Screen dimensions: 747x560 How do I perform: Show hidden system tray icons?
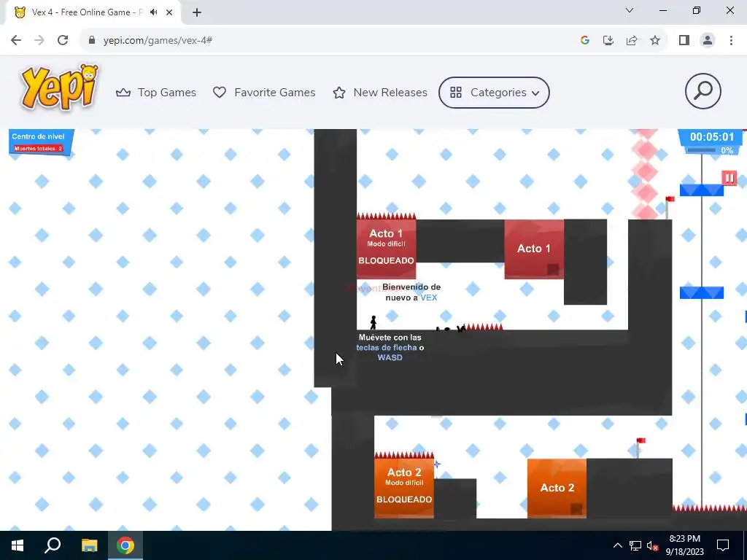617,545
